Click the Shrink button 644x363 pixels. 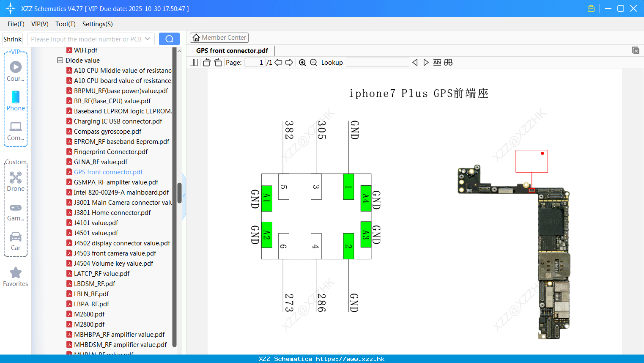13,39
